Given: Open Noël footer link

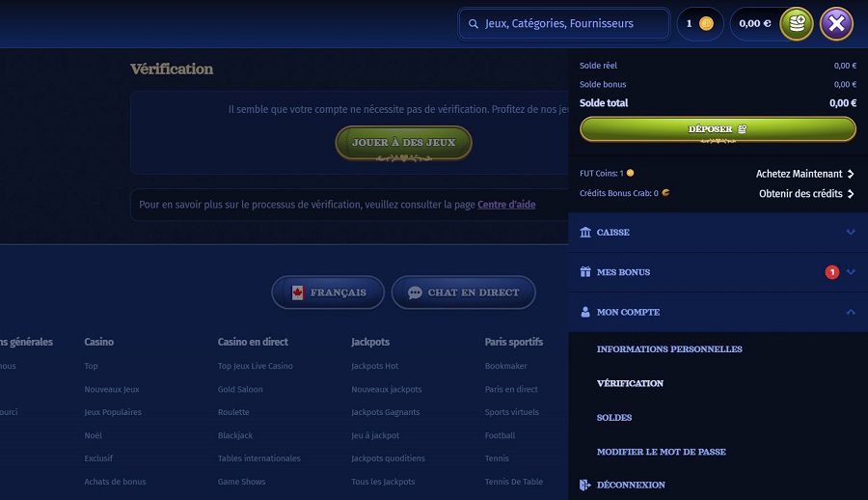Looking at the screenshot, I should tap(93, 435).
